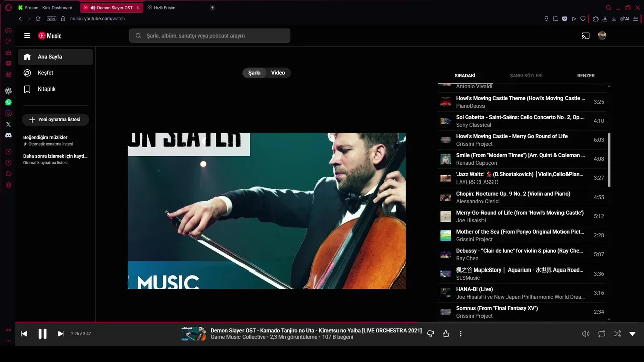This screenshot has height=362, width=644.
Task: Open the Daha sonra izlemek playlist
Action: point(55,159)
